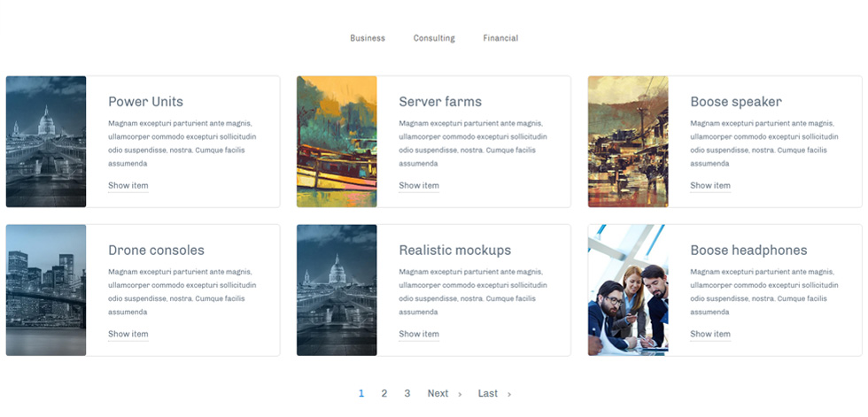Filter portfolio by Business category
The image size is (868, 417).
[367, 38]
